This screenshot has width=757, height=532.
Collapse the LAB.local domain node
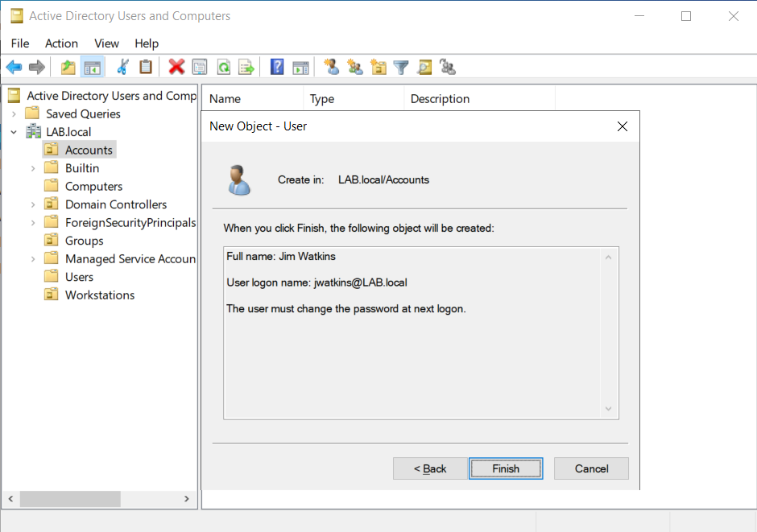[14, 132]
